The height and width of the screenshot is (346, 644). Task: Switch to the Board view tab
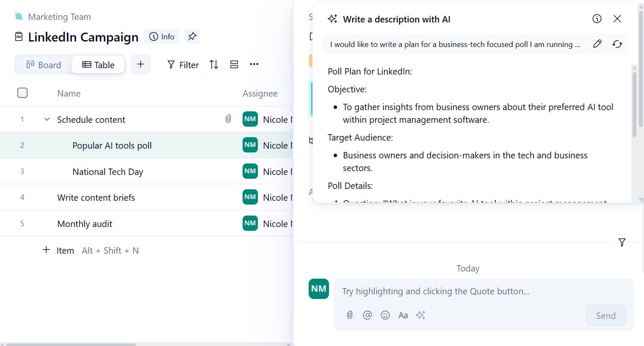tap(44, 64)
